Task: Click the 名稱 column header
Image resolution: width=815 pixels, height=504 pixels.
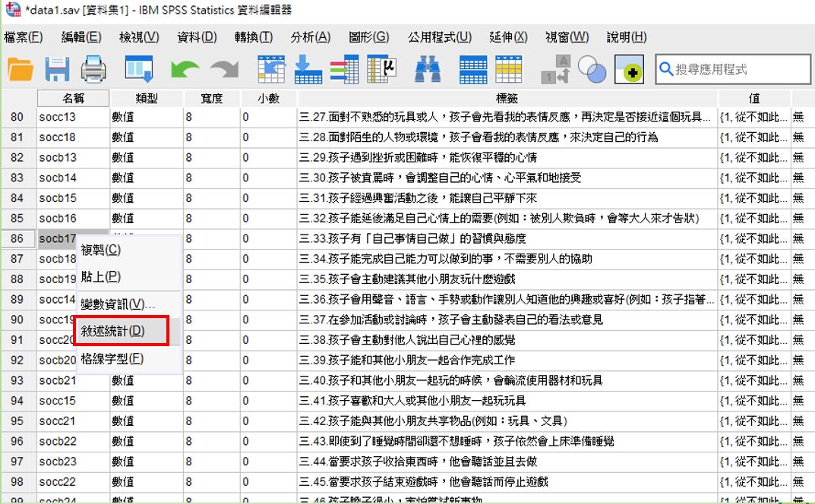Action: [73, 98]
